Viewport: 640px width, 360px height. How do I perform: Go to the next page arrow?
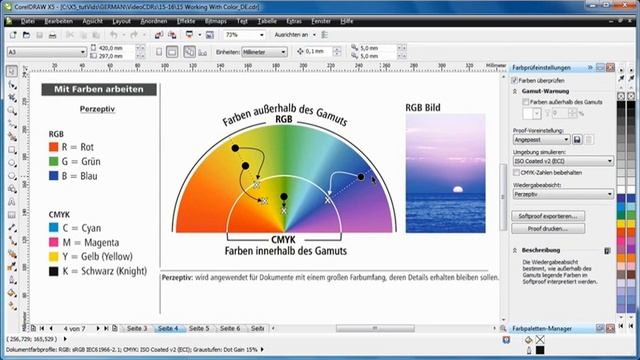click(x=98, y=329)
